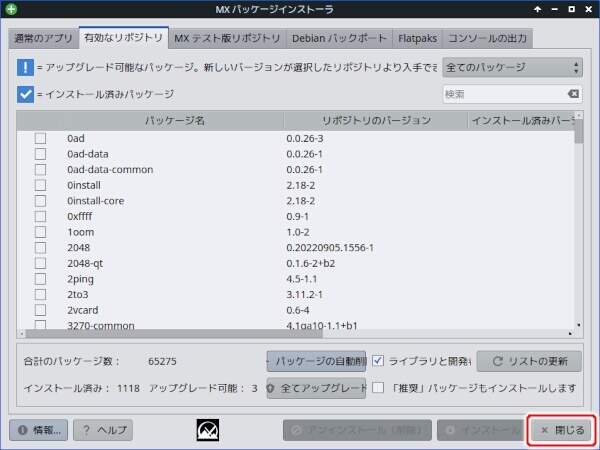Click the blue checkmark installed-package legend icon
The height and width of the screenshot is (450, 600).
[x=25, y=94]
